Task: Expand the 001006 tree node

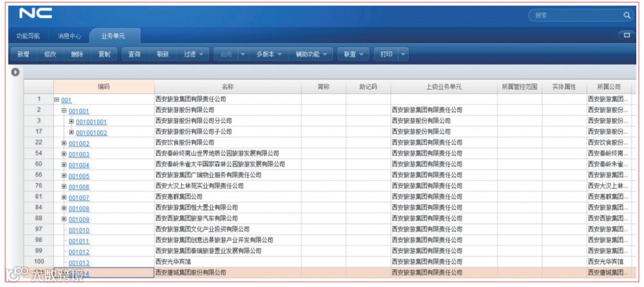Action: 64,186
